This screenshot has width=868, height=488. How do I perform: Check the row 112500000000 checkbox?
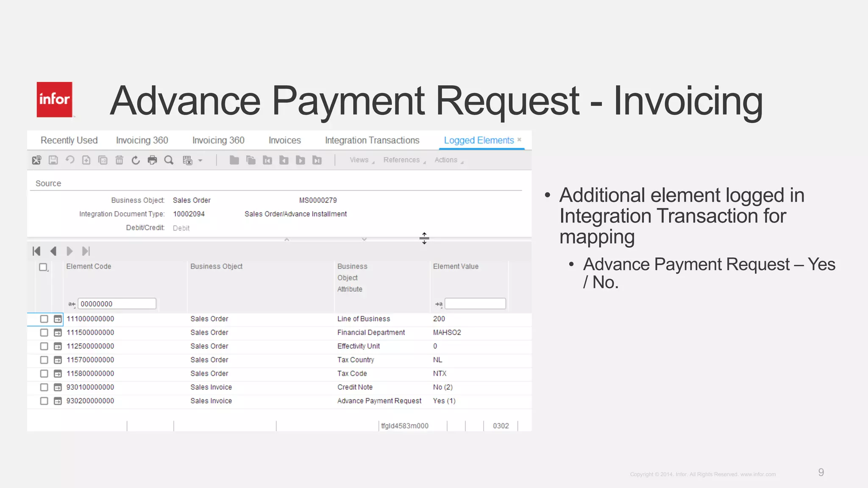point(44,346)
